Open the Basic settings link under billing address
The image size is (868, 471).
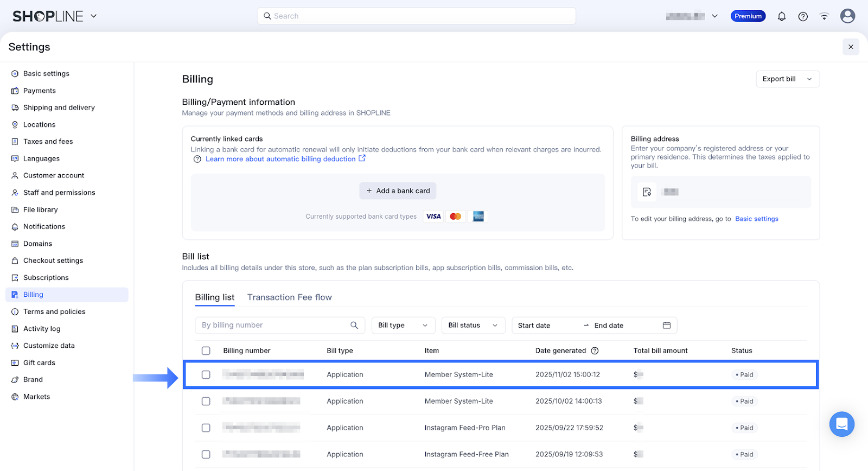tap(756, 219)
